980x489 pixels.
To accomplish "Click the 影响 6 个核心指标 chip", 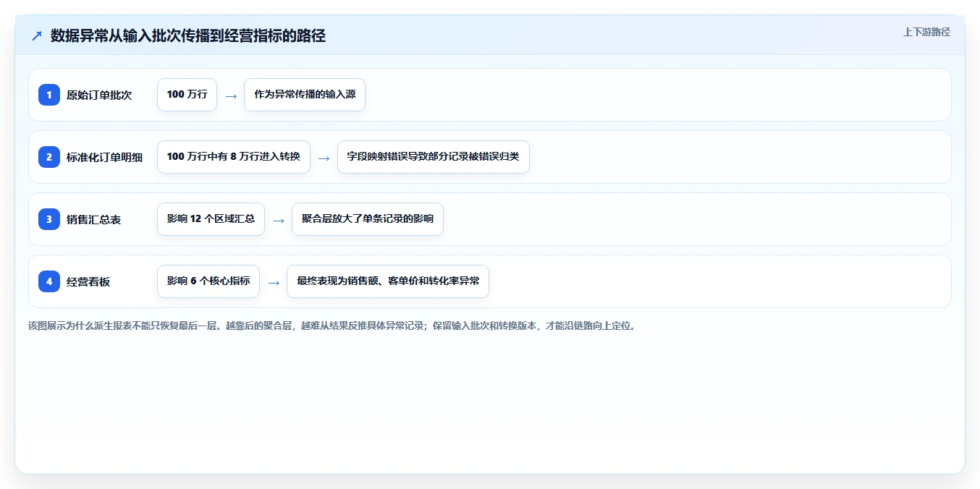I will click(x=208, y=281).
